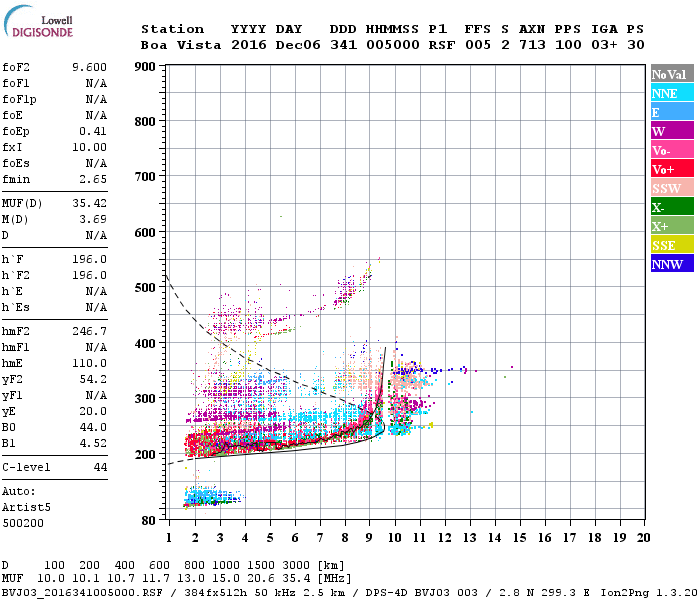Click the 5 MHz x-axis label
This screenshot has width=700, height=600.
[x=270, y=538]
